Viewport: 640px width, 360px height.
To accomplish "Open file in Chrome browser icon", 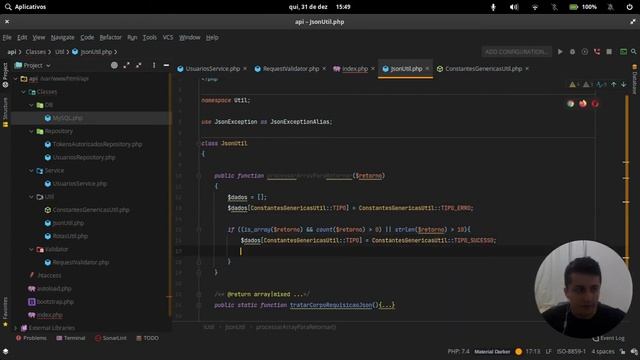I will [x=571, y=104].
